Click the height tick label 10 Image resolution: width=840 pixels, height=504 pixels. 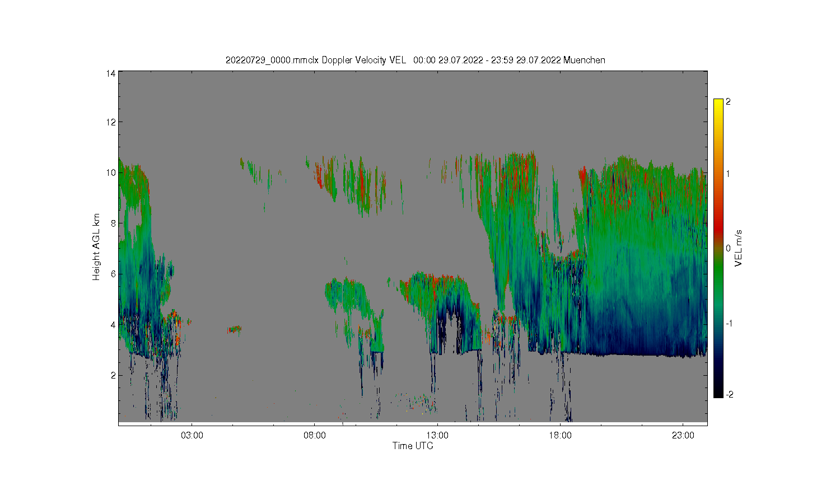click(x=111, y=172)
